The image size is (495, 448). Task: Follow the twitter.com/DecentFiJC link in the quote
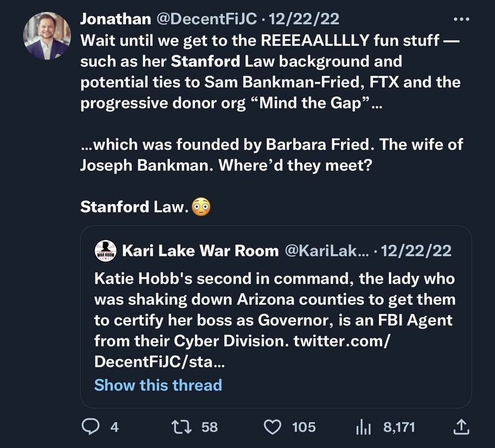[342, 341]
